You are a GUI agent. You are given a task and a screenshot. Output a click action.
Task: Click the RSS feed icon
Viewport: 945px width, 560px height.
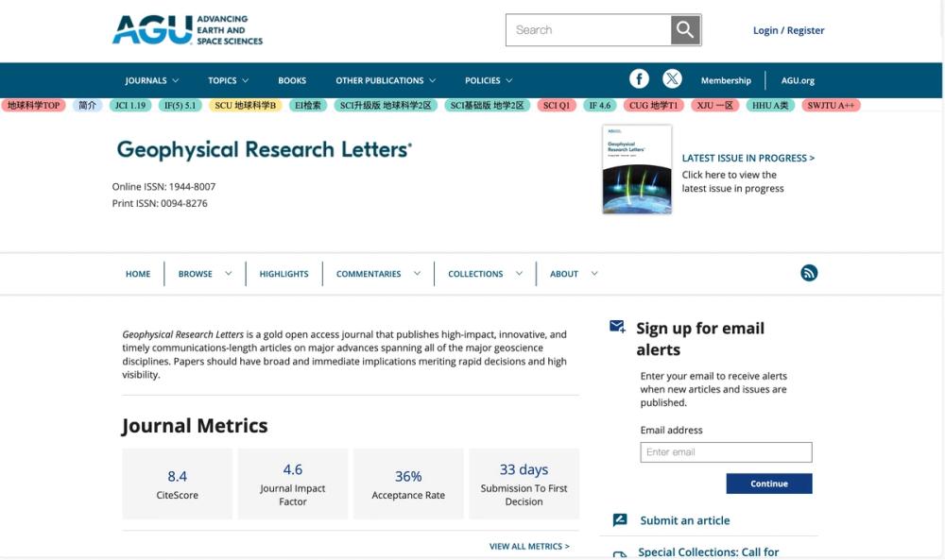point(809,273)
